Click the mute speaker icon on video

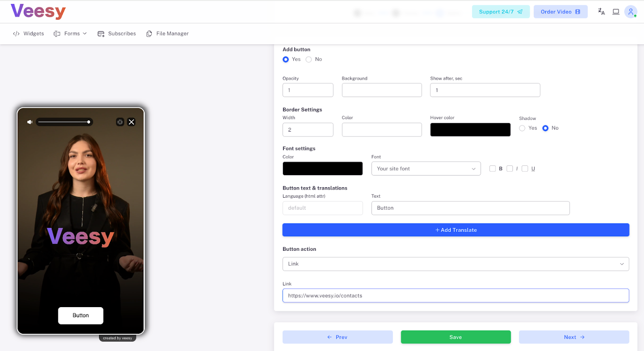click(29, 122)
